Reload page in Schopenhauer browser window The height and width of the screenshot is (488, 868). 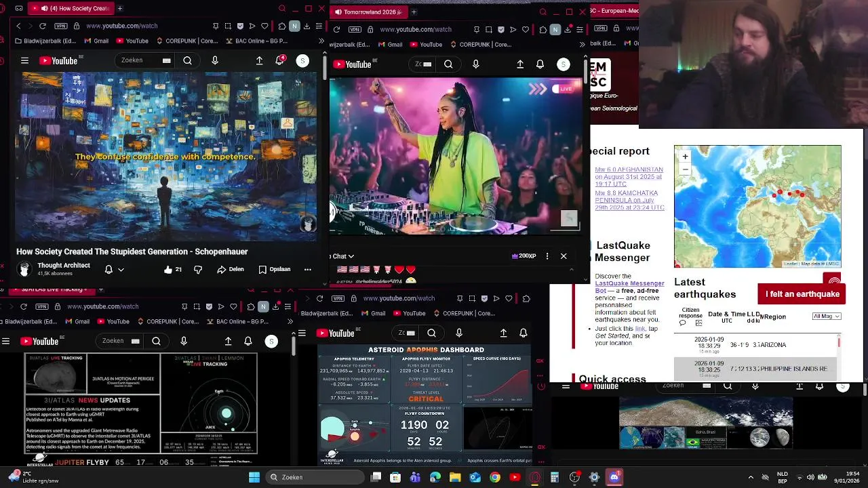42,26
